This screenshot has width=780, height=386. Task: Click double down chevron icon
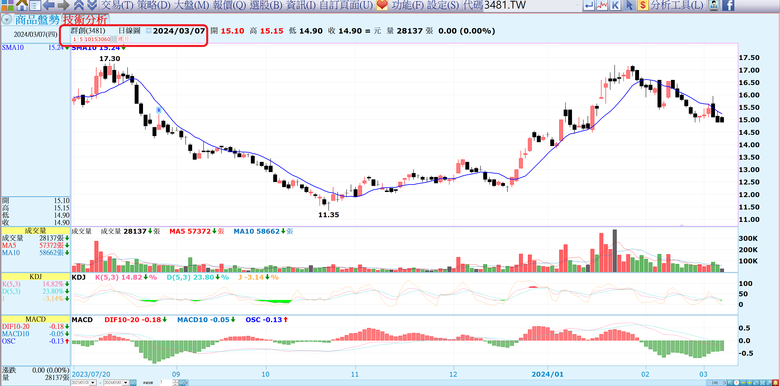point(92,5)
